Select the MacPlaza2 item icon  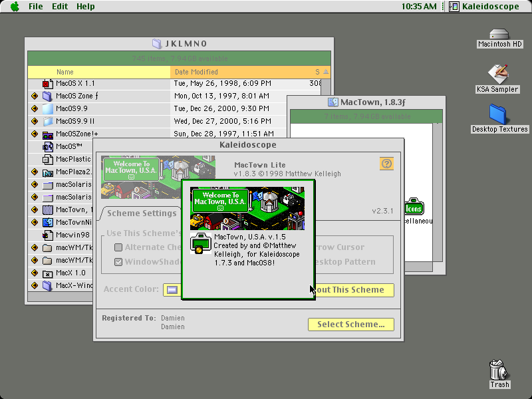click(47, 172)
